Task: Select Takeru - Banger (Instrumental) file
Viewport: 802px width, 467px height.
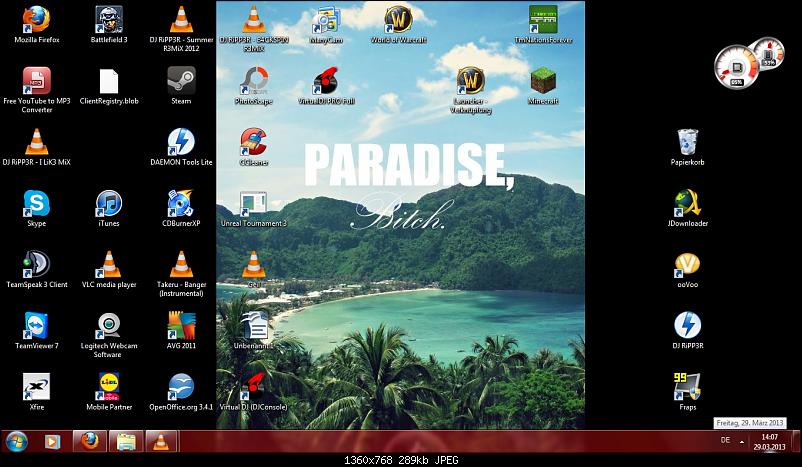Action: pos(181,265)
